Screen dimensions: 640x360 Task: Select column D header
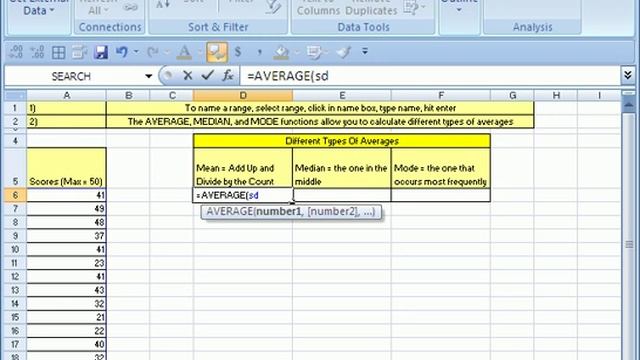243,96
